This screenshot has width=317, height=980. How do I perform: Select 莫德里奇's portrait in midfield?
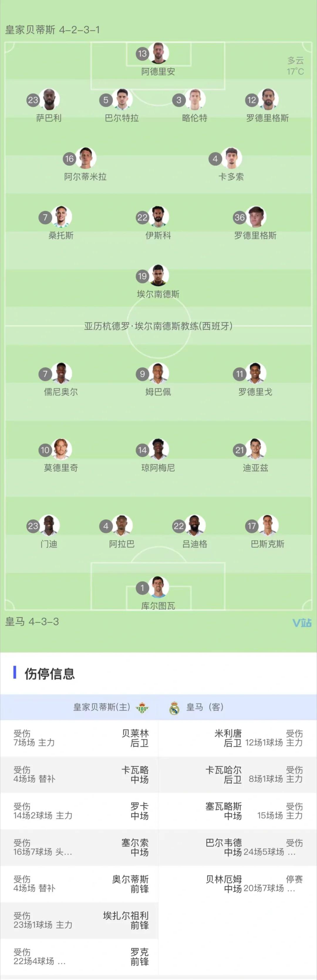click(x=61, y=449)
